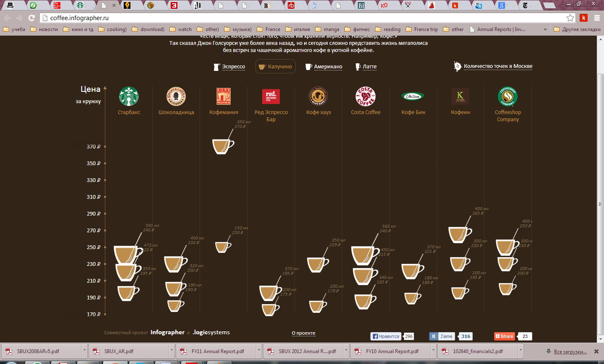
Task: Open the Chrome menu hamburger icon
Action: (x=597, y=18)
